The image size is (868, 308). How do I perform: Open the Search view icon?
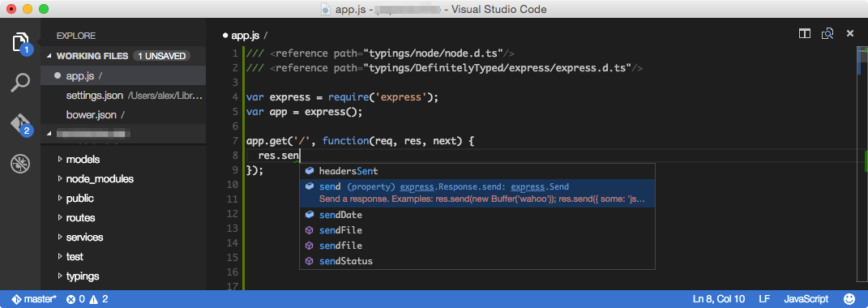click(x=20, y=83)
